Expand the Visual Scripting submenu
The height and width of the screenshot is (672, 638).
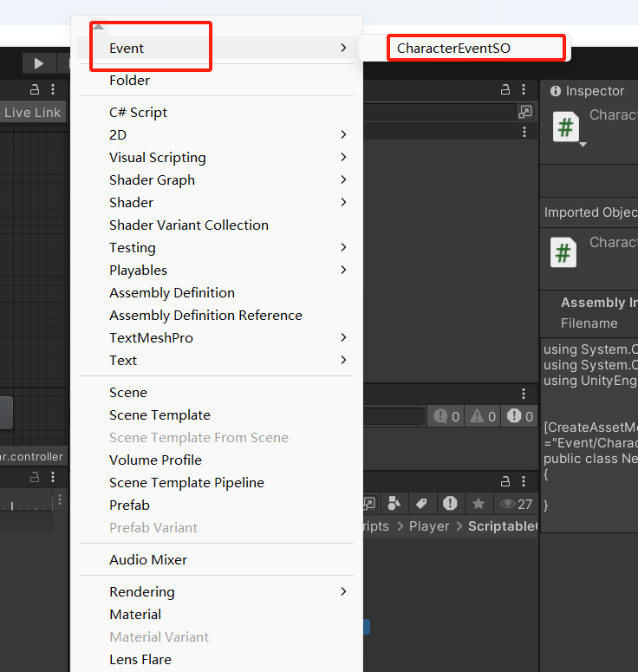(x=216, y=157)
